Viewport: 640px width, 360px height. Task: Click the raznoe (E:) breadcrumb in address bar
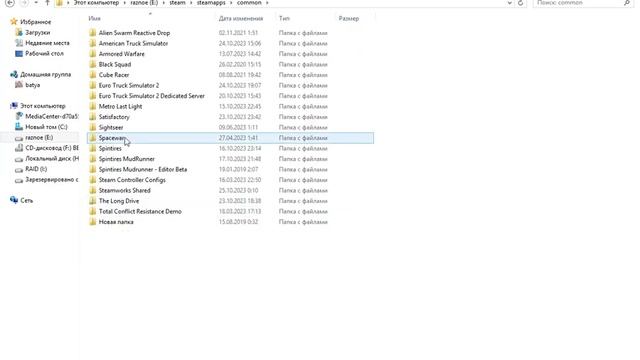144,3
